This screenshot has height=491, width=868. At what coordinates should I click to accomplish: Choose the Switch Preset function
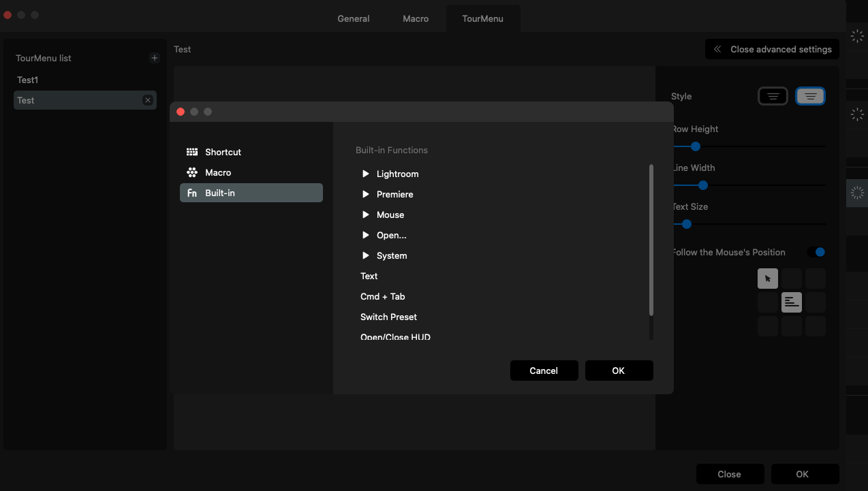point(388,317)
